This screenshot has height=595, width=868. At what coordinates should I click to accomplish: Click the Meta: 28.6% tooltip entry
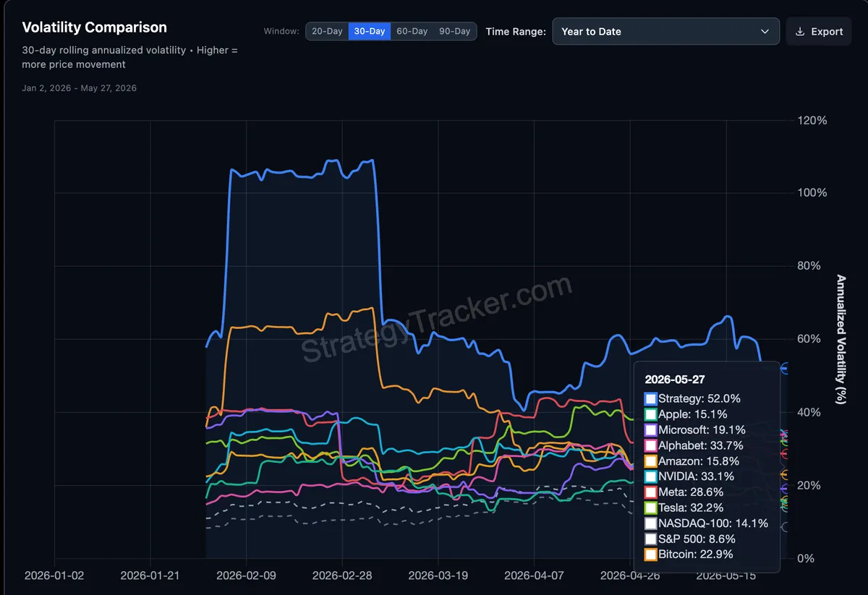click(x=684, y=492)
